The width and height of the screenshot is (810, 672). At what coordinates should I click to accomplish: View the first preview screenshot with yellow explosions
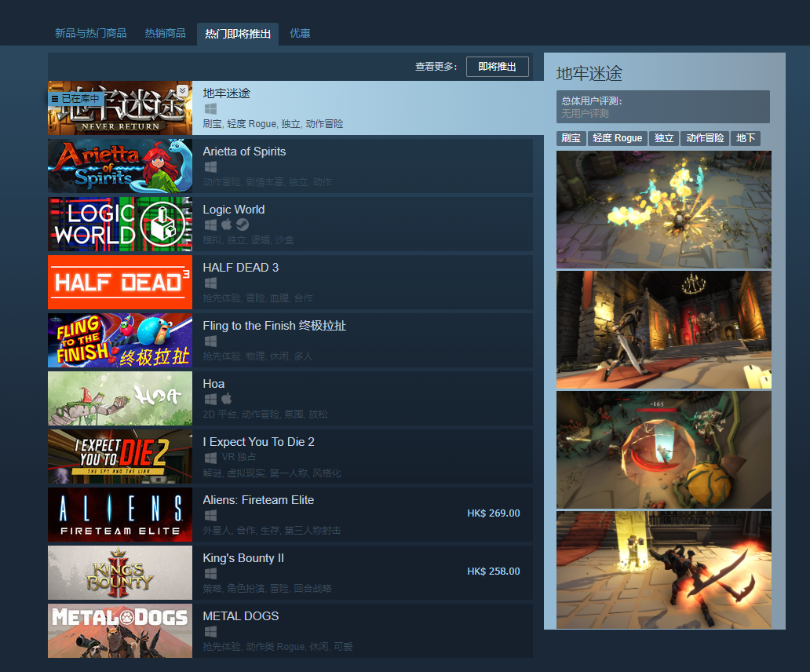pyautogui.click(x=664, y=210)
